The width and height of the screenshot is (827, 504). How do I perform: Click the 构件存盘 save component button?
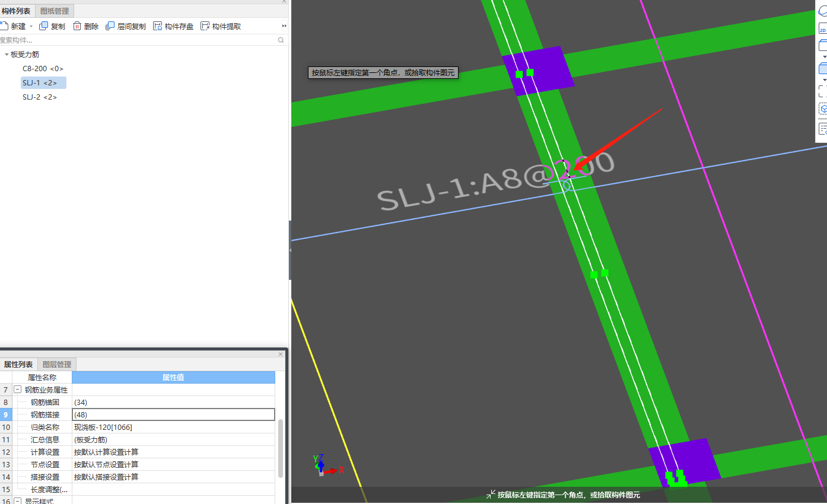click(173, 26)
